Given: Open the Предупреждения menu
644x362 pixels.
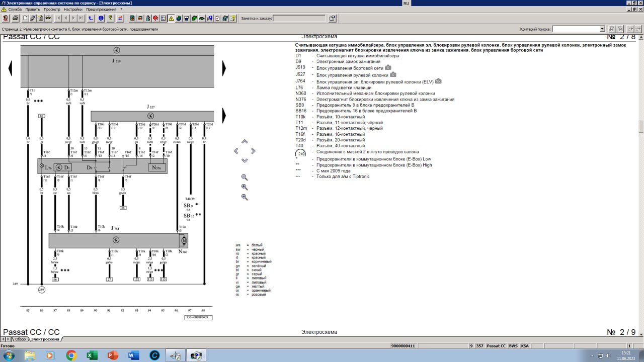Looking at the screenshot, I should point(101,9).
